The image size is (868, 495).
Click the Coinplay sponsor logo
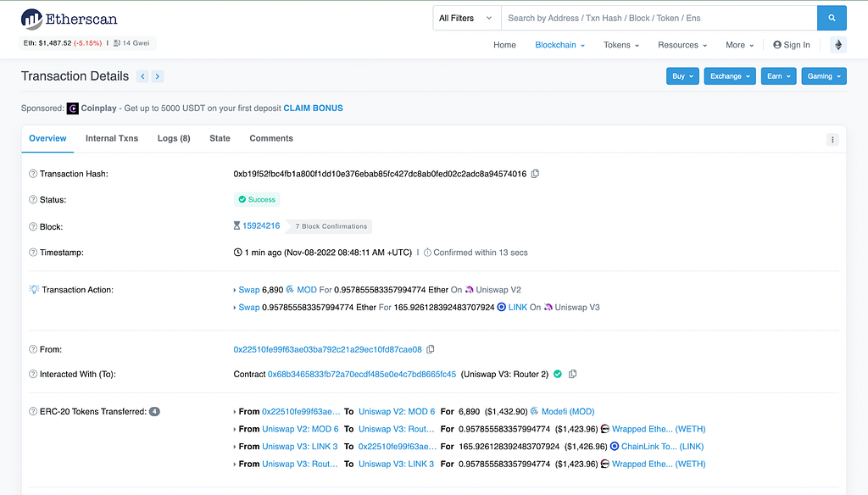(x=73, y=108)
